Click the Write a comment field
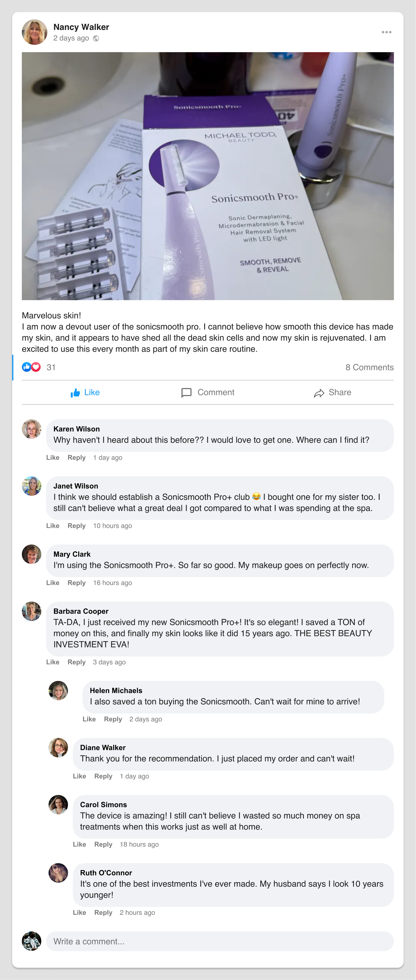 pyautogui.click(x=220, y=941)
